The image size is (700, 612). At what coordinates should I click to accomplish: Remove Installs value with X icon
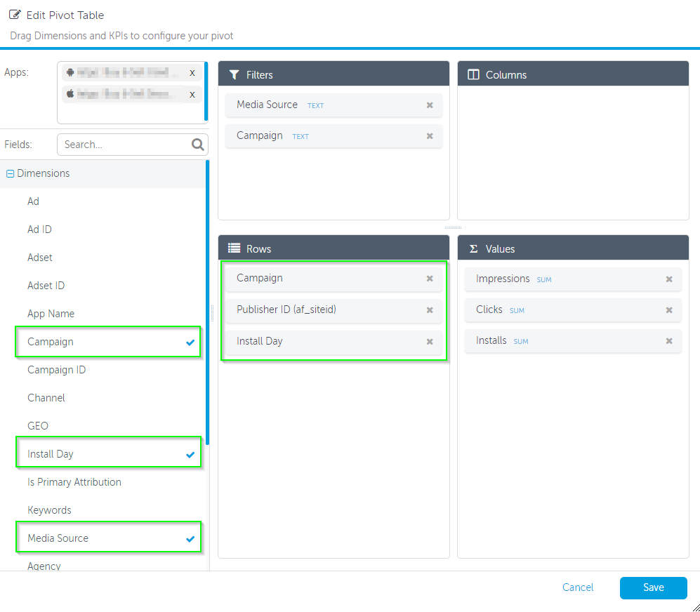[669, 341]
